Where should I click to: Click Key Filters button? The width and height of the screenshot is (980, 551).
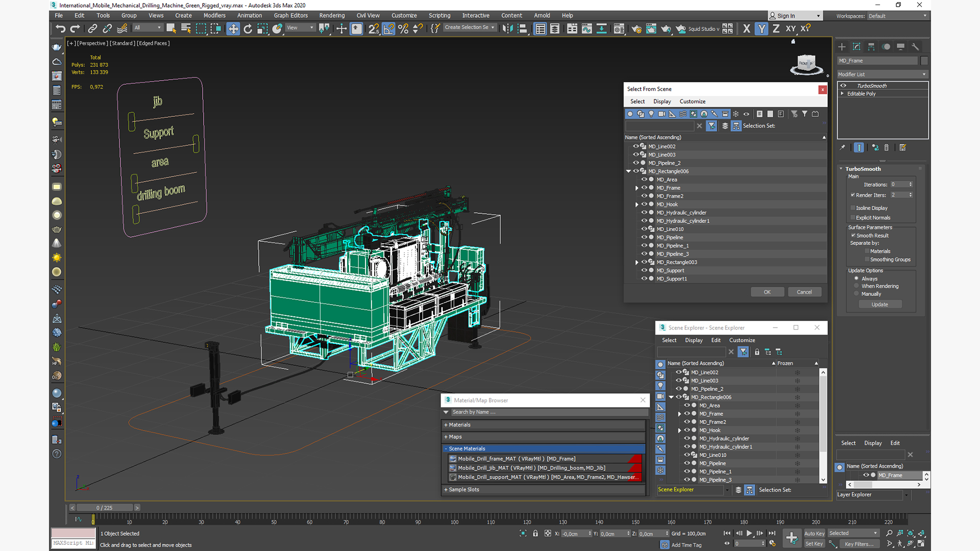tap(859, 544)
